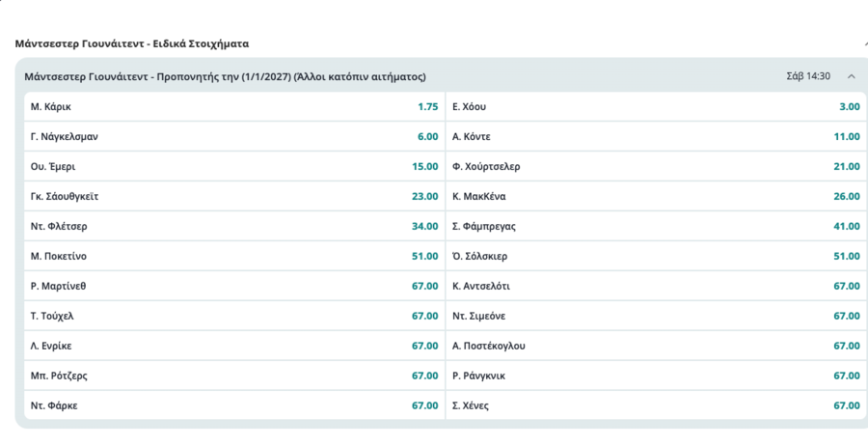Image resolution: width=868 pixels, height=446 pixels.
Task: Pick Ντ. Σιμεόνε at 67.00
Action: tap(656, 316)
